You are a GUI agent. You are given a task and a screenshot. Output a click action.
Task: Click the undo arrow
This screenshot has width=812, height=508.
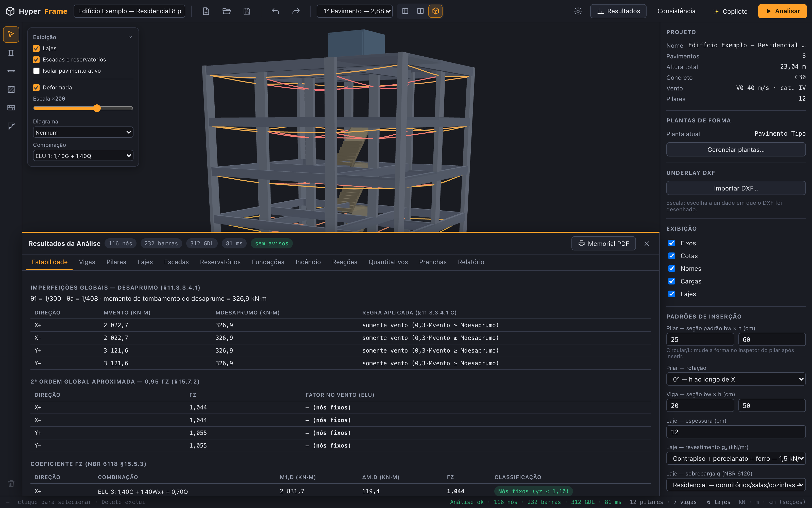pos(276,11)
